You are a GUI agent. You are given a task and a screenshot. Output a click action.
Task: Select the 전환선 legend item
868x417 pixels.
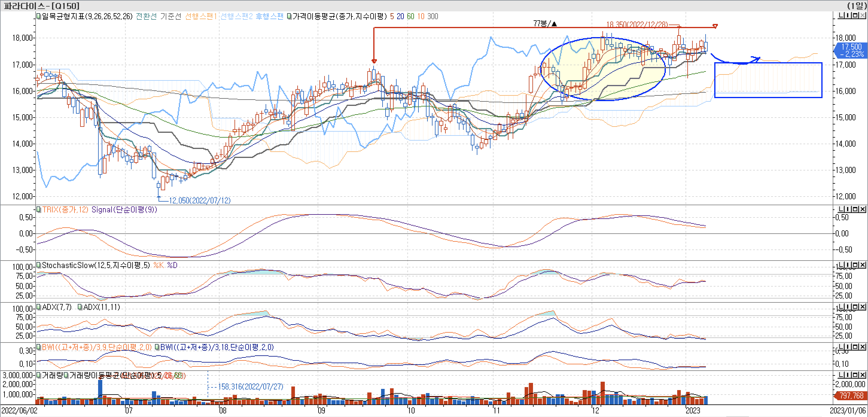(x=146, y=16)
